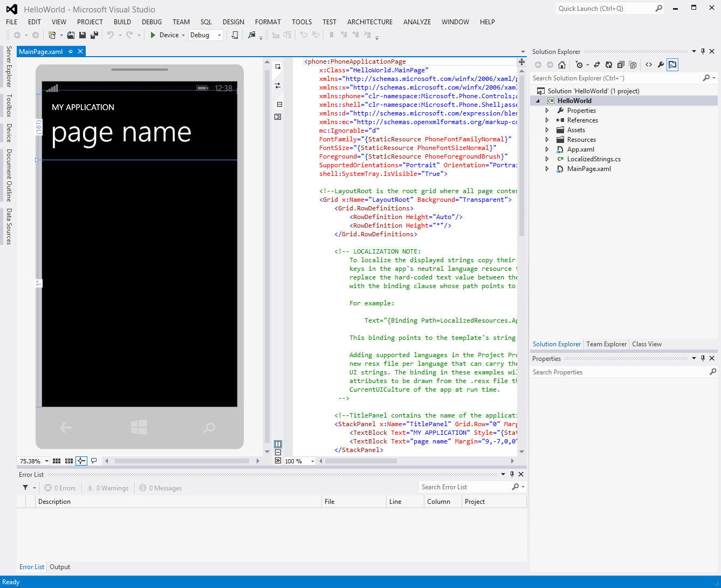Click the Collapse All icon in Solution Explorer
721x588 pixels.
click(621, 65)
